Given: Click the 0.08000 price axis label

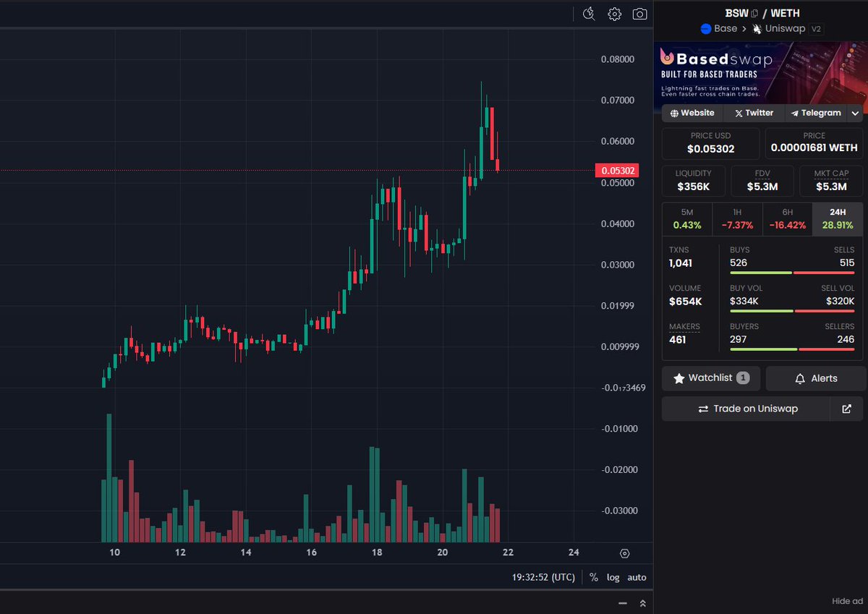Looking at the screenshot, I should tap(618, 59).
